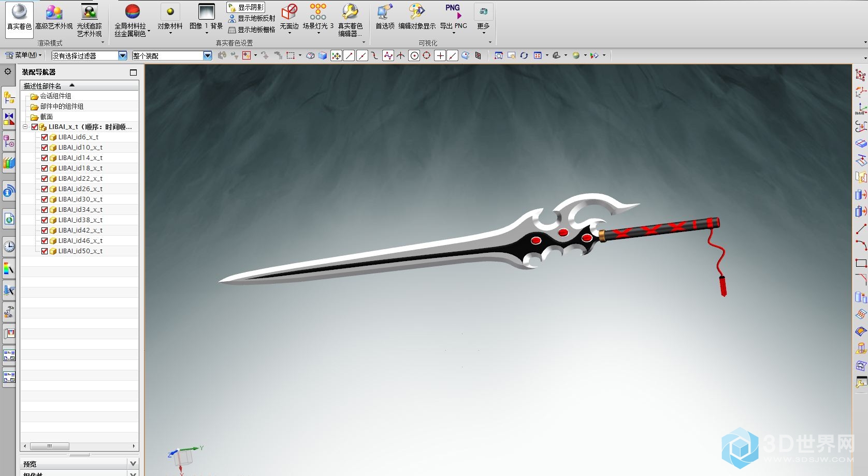Open the Part Navigator sidebar tab
This screenshot has width=868, height=476.
(x=9, y=141)
